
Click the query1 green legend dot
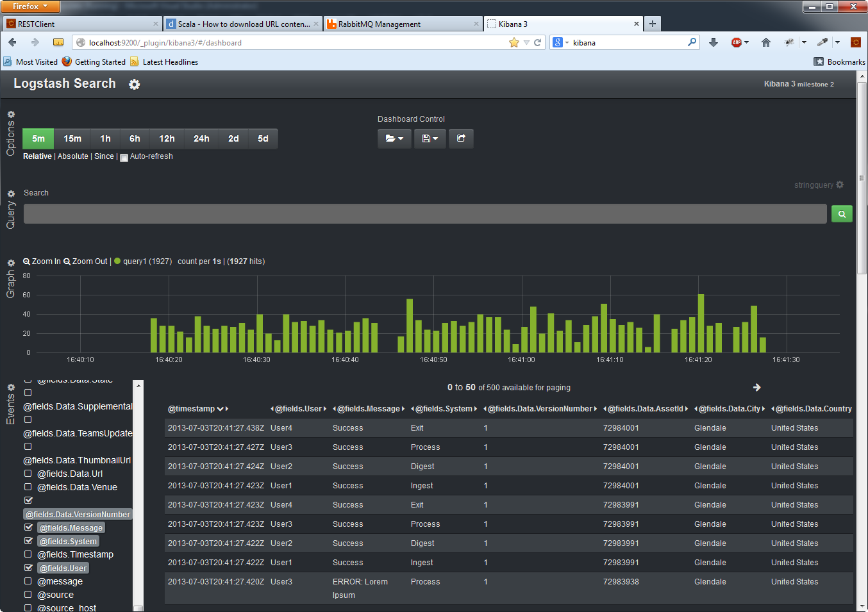117,261
